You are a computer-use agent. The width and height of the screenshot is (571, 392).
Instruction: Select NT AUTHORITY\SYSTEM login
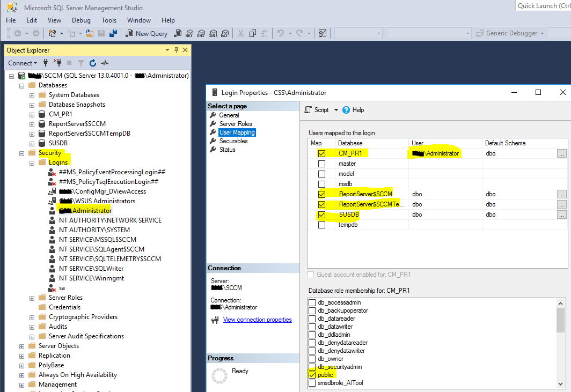94,231
